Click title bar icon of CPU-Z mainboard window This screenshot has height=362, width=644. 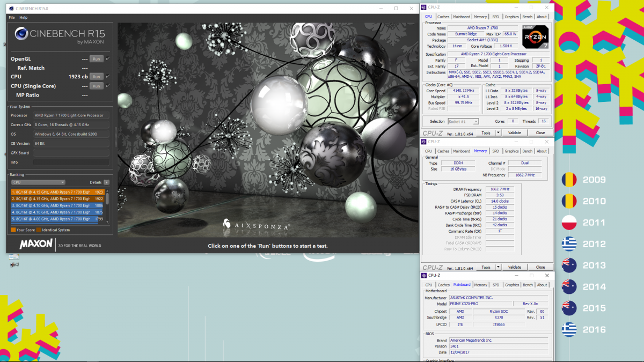pyautogui.click(x=424, y=275)
